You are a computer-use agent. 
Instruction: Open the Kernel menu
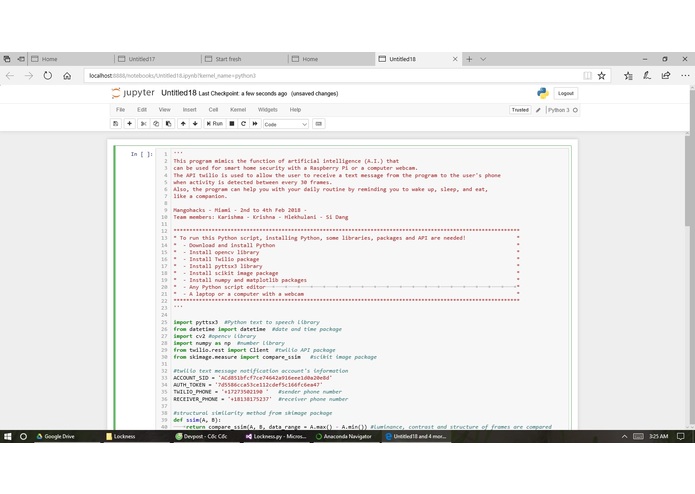coord(238,110)
